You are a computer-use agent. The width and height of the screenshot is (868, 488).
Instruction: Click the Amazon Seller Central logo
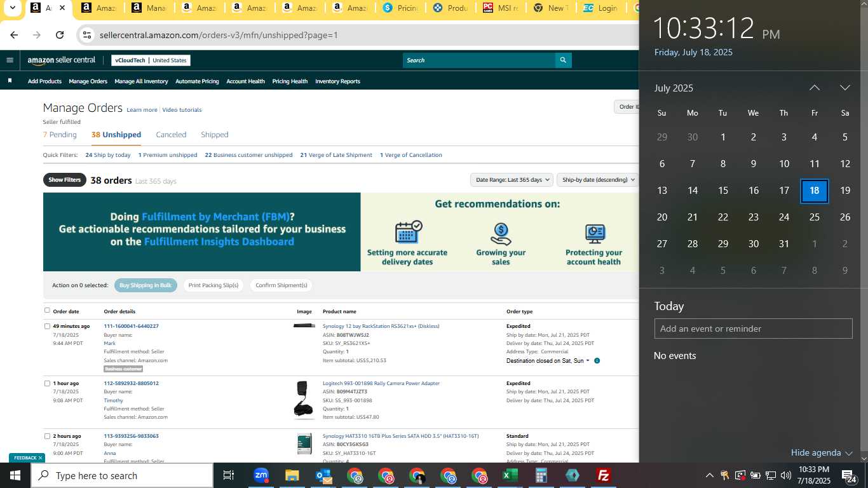(61, 60)
